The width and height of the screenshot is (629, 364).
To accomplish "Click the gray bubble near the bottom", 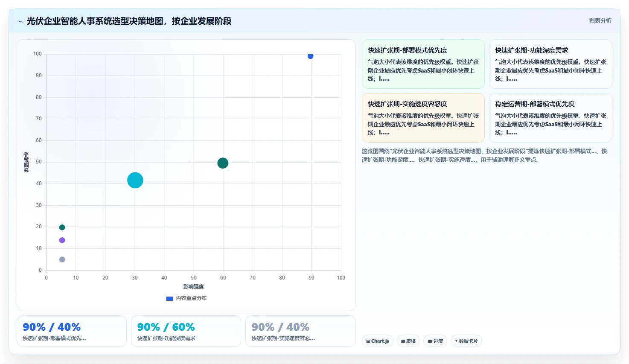I will click(62, 259).
